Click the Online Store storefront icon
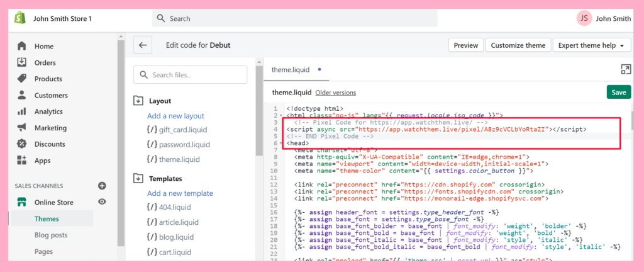The height and width of the screenshot is (272, 644). point(22,202)
